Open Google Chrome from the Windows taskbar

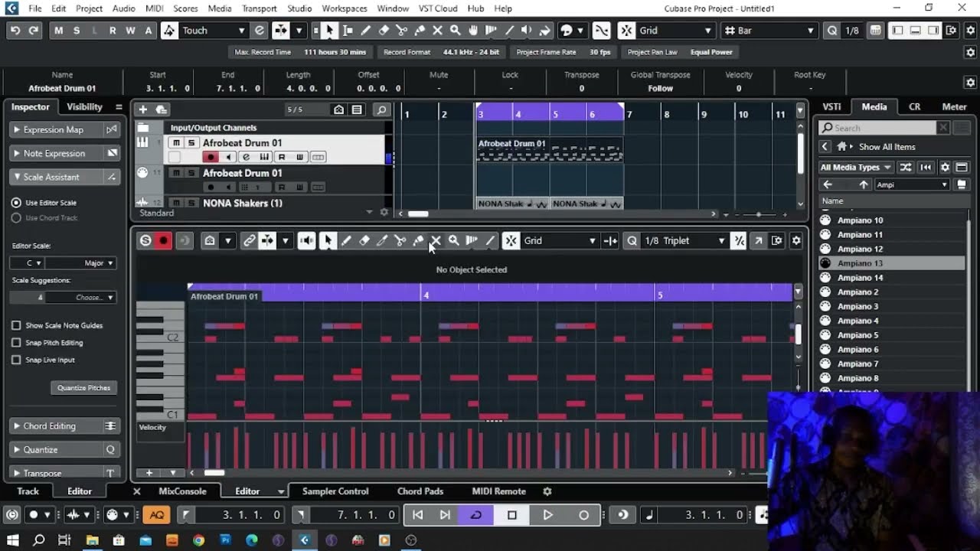198,540
